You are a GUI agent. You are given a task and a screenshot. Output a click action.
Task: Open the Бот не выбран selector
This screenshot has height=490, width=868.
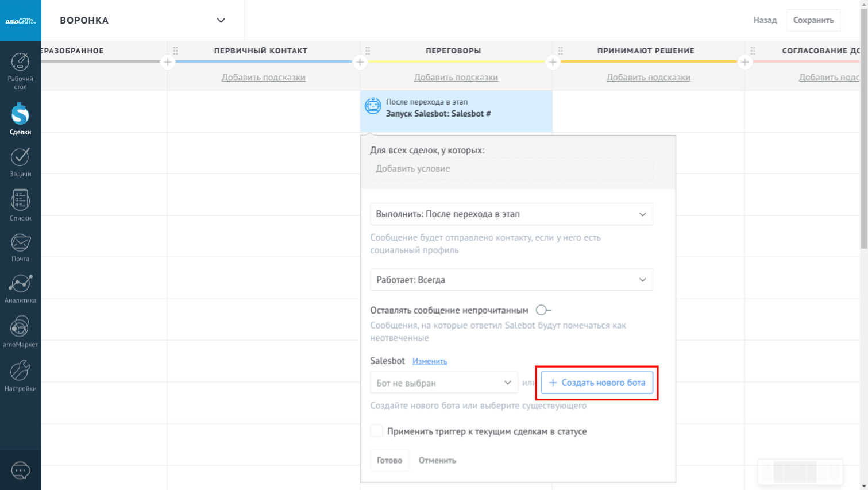[x=443, y=383]
